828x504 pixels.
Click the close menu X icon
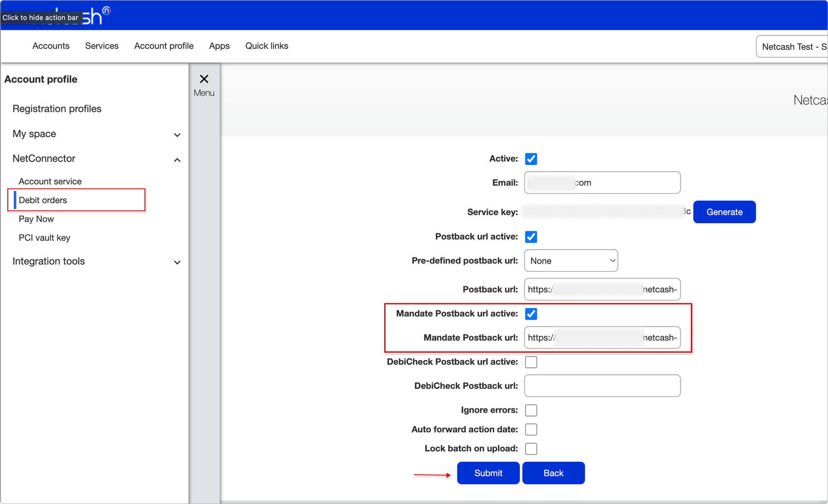coord(204,78)
